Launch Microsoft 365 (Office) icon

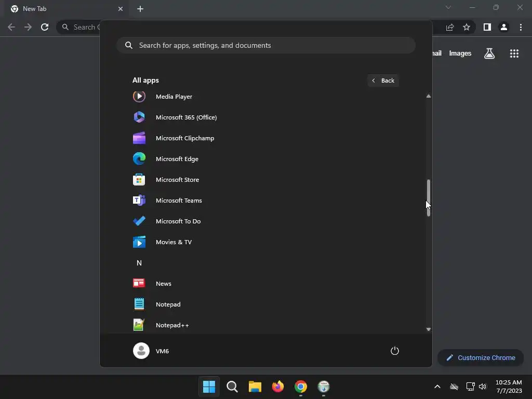click(x=139, y=117)
